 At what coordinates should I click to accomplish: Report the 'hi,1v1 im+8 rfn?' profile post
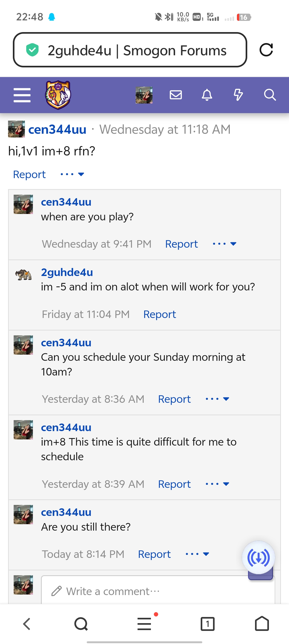(29, 174)
